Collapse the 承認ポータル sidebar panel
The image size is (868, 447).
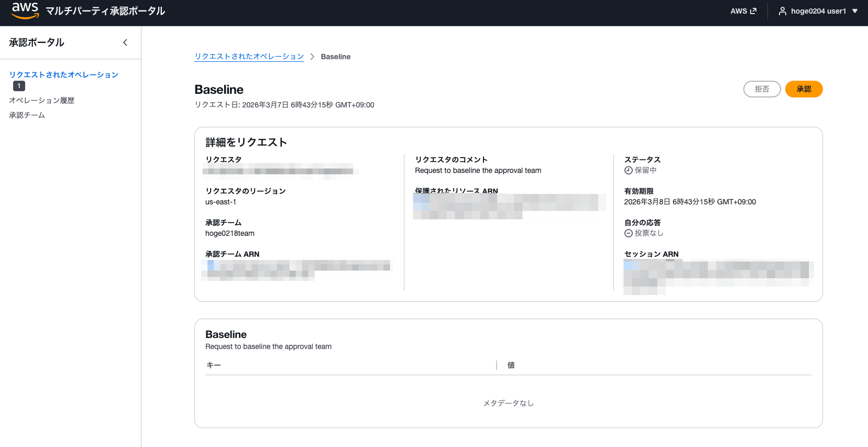pos(125,42)
